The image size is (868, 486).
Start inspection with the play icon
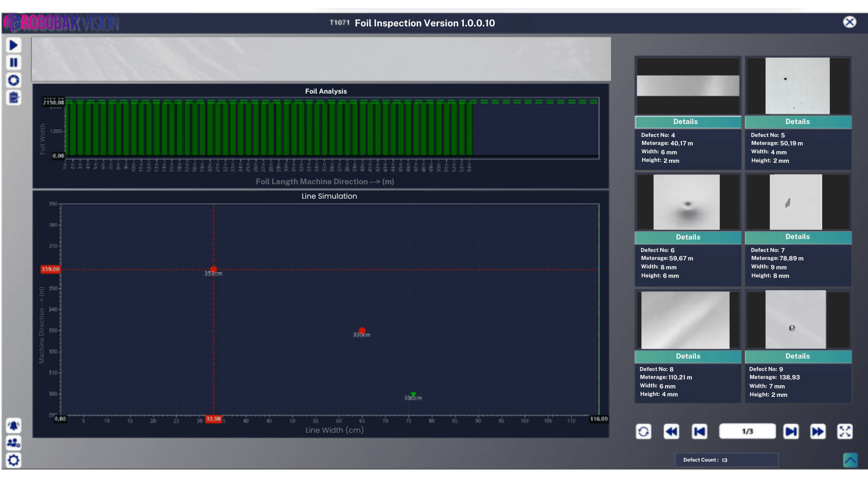(x=13, y=45)
